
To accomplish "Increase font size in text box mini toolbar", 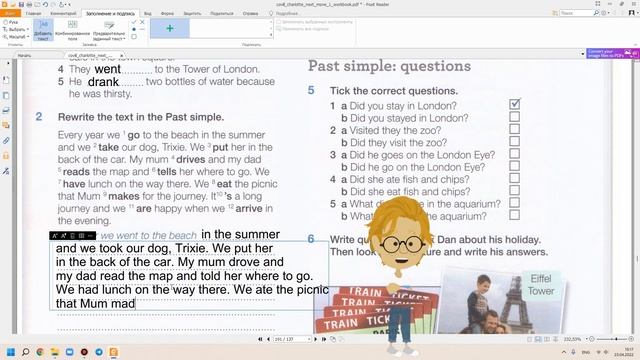I will (64, 236).
